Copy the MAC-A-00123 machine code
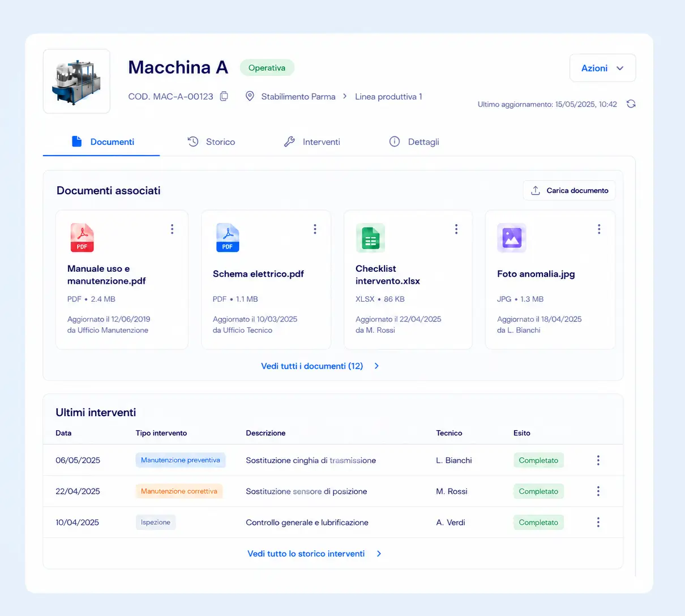Screen dimensions: 685x616 (x=224, y=96)
